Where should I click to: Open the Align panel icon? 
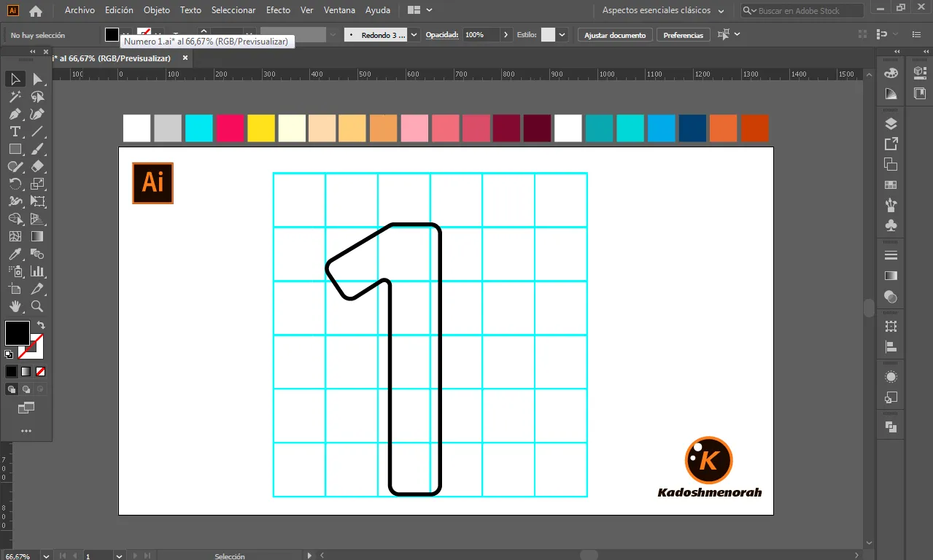click(891, 346)
